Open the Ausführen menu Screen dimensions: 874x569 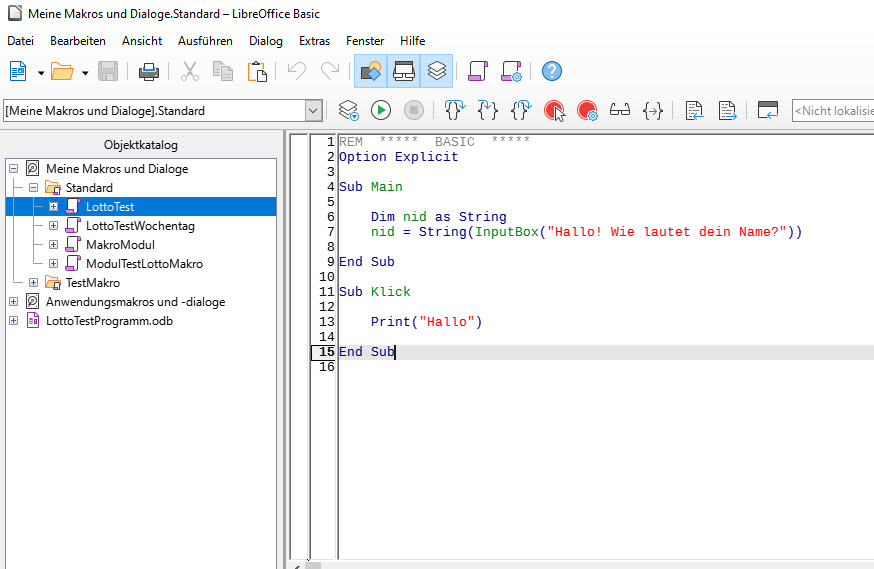[x=205, y=41]
